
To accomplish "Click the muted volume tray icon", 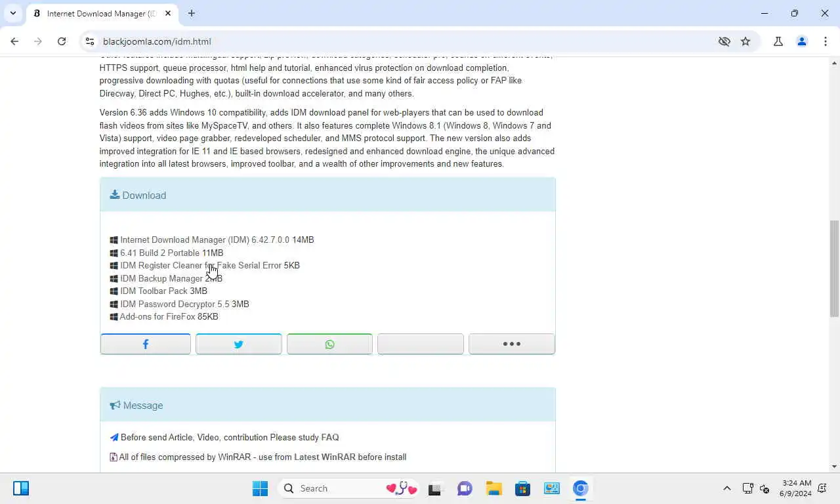I will (765, 488).
